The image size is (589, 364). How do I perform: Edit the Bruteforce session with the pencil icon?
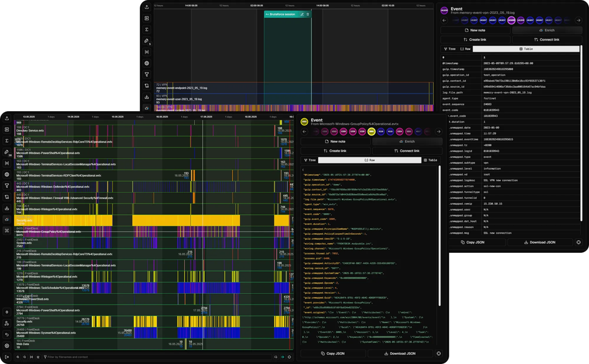(302, 14)
